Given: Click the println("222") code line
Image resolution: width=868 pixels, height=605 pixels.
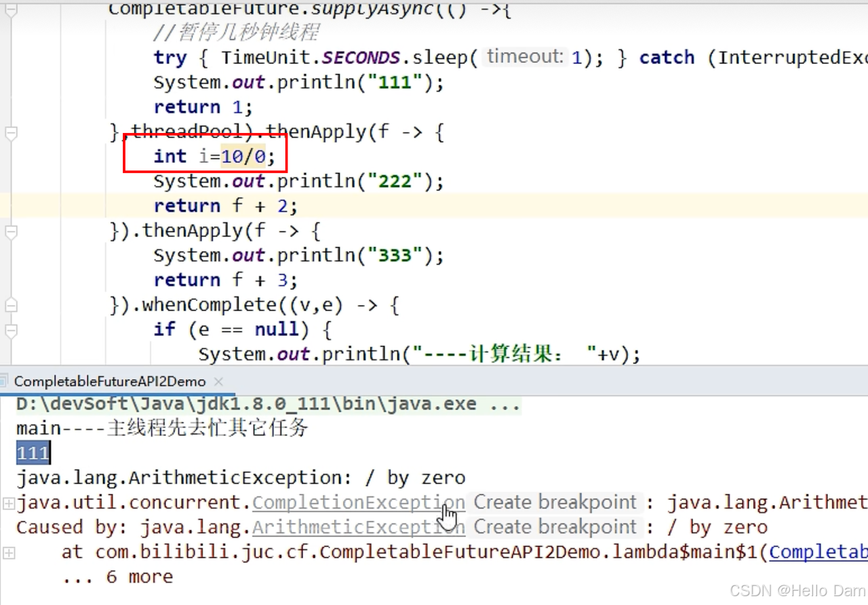Looking at the screenshot, I should point(298,181).
